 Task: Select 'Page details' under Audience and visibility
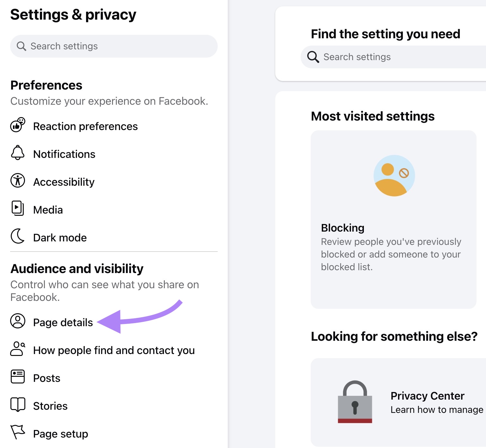[63, 322]
